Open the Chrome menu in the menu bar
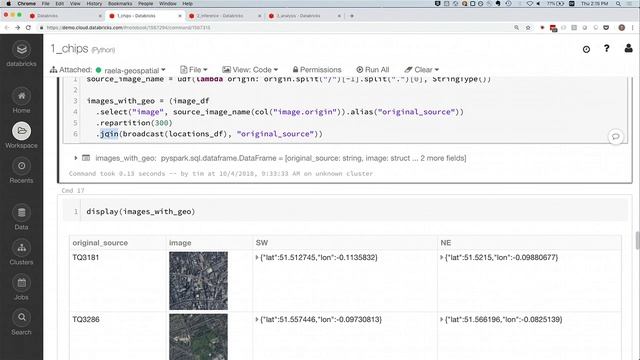640x360 pixels. 27,4
